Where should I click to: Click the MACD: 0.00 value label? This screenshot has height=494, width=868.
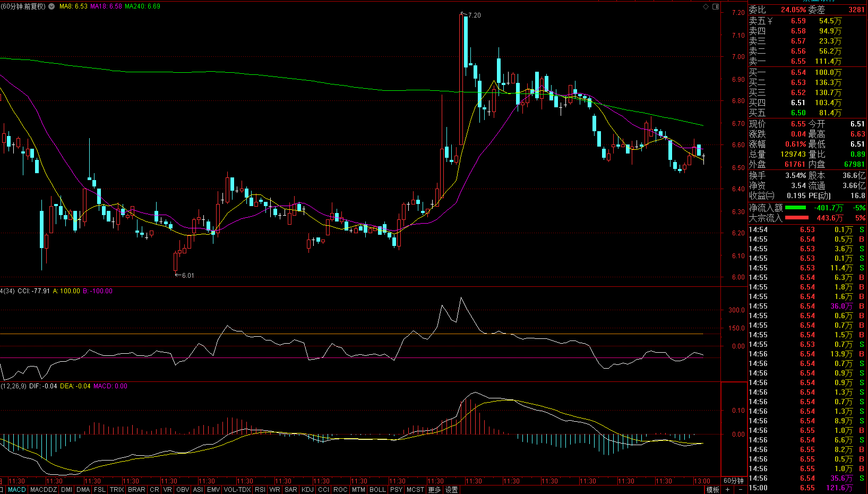110,386
